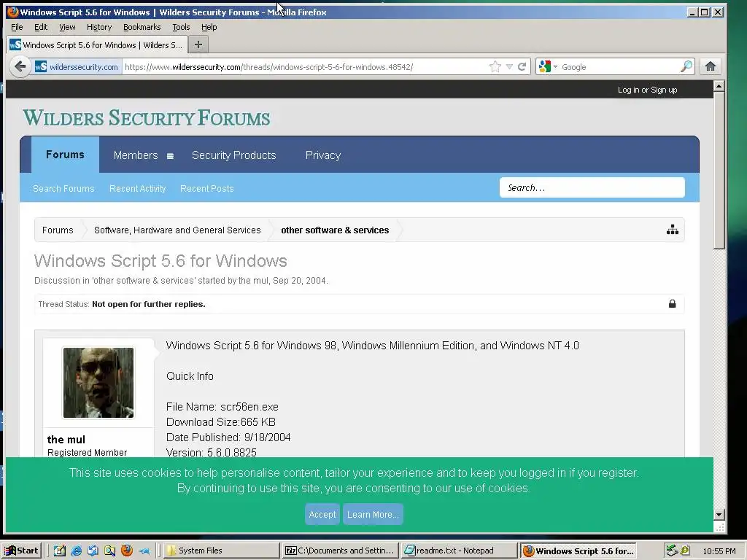This screenshot has height=560, width=747.
Task: Click the vertical scrollbar thumb
Action: tap(719, 170)
